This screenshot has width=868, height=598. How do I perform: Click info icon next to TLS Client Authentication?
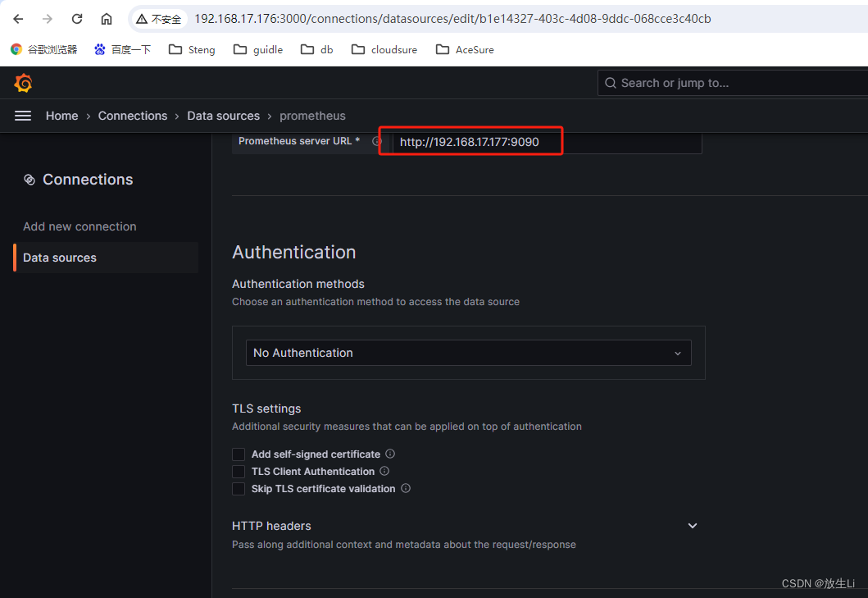(384, 471)
